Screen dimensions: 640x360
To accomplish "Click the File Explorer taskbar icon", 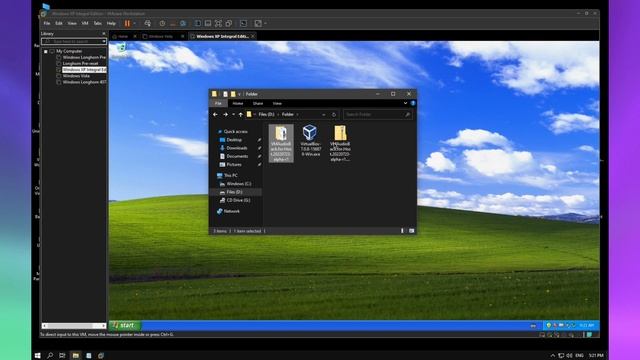I will pos(76,356).
